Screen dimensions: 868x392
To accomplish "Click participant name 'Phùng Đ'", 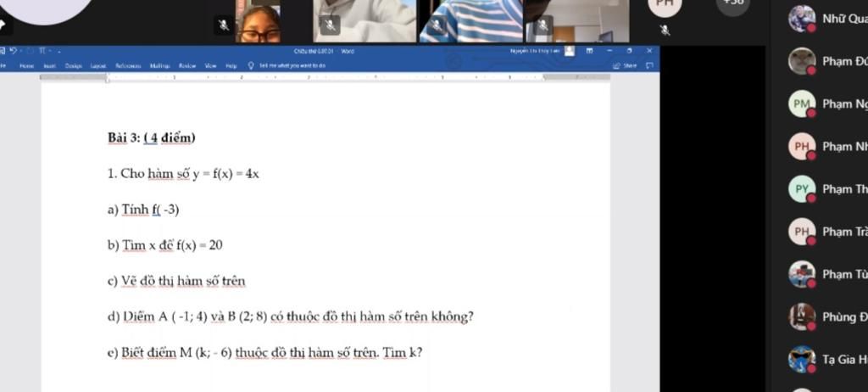I will tap(845, 316).
